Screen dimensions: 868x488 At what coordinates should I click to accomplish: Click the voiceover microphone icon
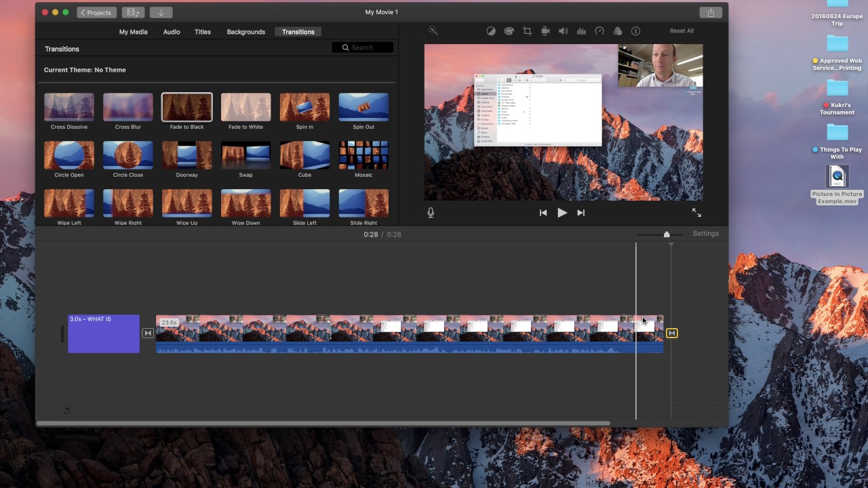coord(431,212)
